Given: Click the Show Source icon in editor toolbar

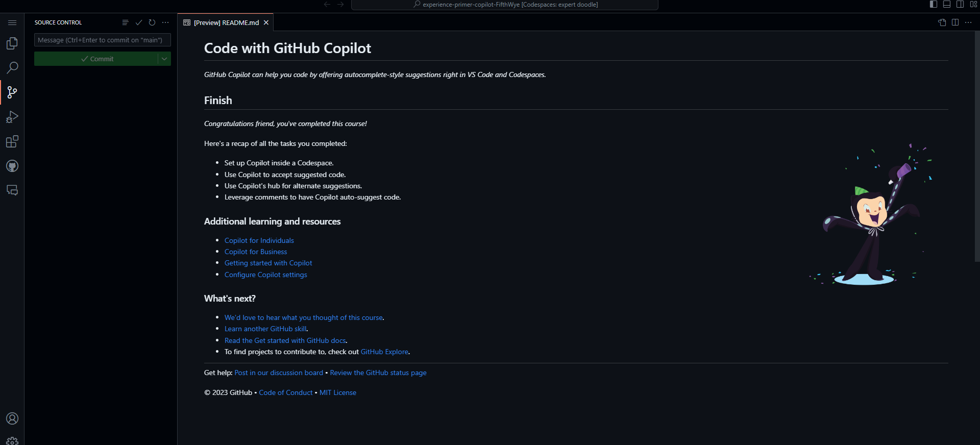Looking at the screenshot, I should point(942,22).
